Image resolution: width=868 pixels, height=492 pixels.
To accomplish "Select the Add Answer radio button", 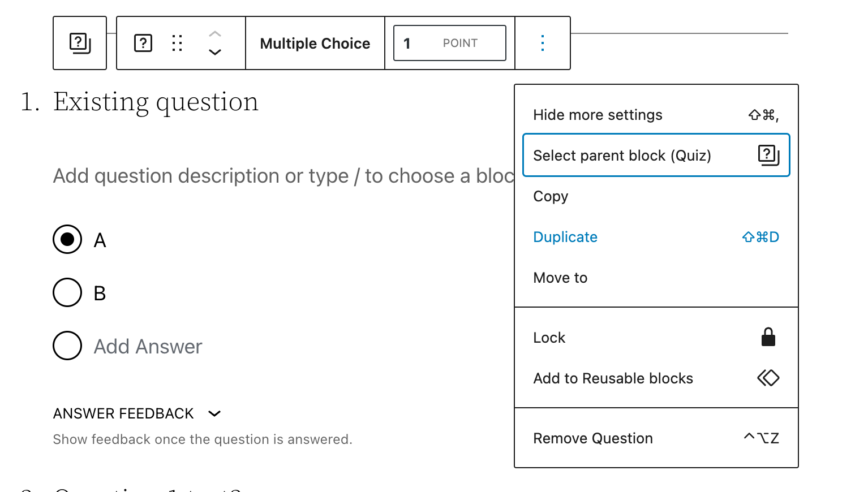I will [67, 346].
